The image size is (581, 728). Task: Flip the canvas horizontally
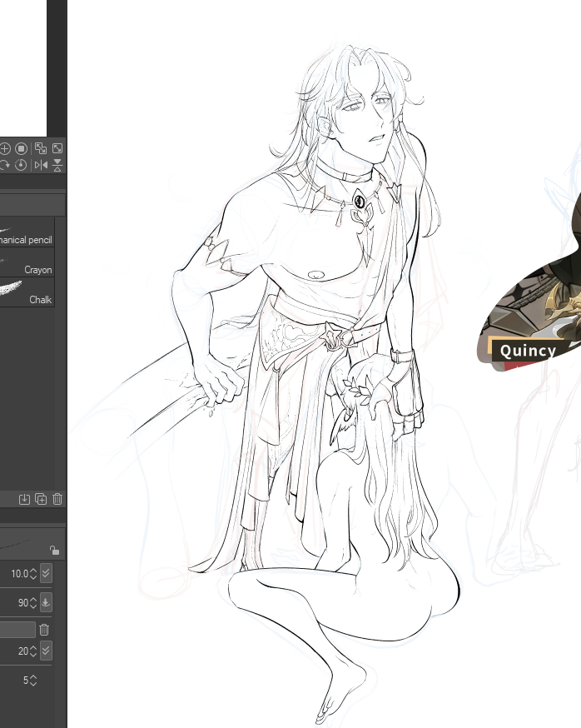coord(41,165)
